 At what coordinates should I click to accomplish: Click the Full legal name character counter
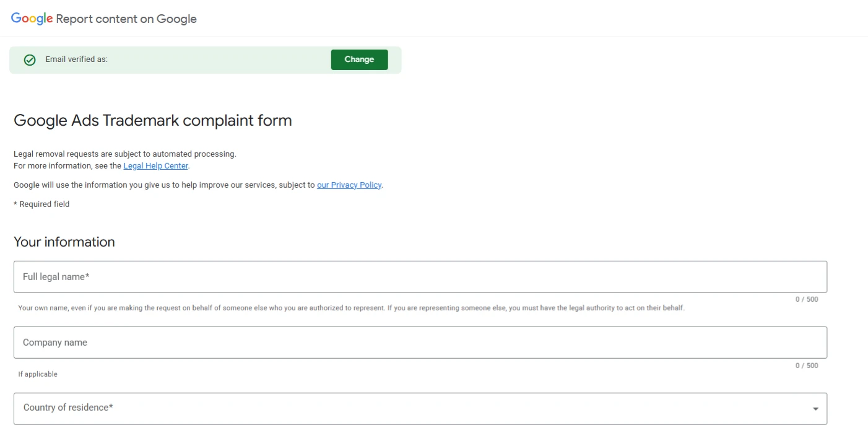click(806, 300)
